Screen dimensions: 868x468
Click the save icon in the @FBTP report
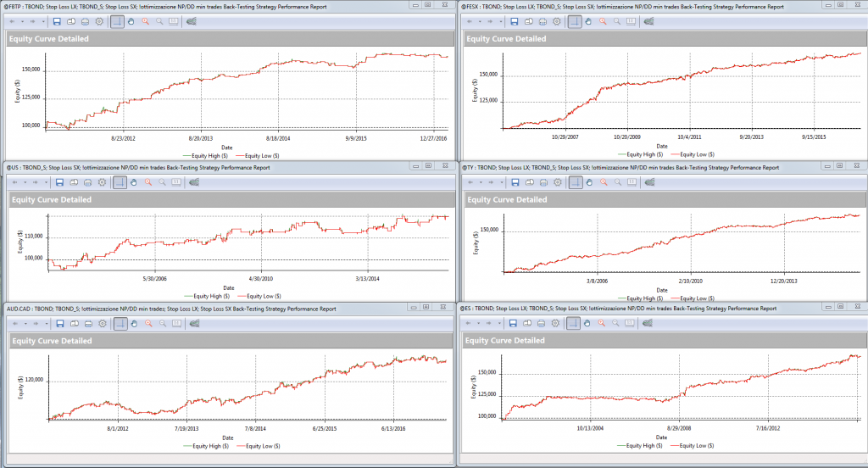click(58, 21)
